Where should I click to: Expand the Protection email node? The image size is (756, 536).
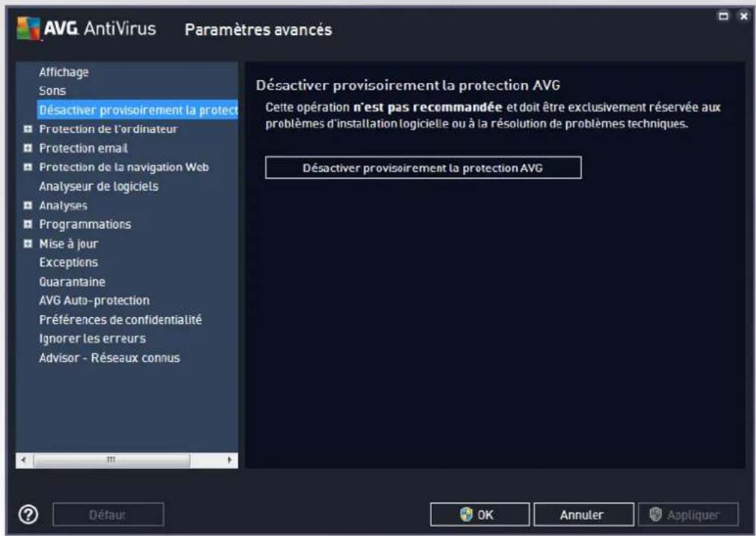coord(28,148)
